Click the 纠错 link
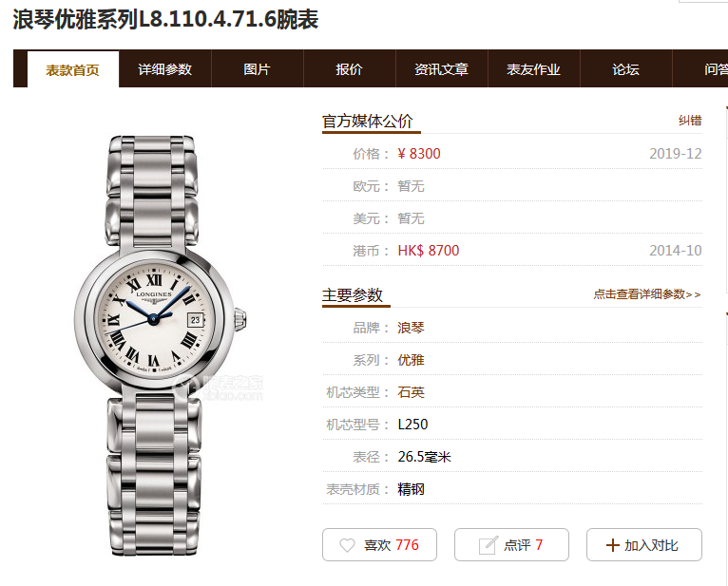 [x=690, y=121]
